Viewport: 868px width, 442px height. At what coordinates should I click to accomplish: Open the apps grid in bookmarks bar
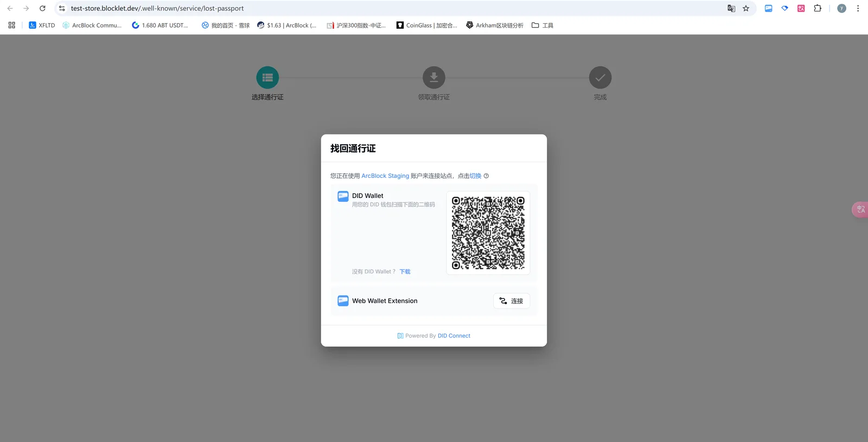pyautogui.click(x=12, y=25)
